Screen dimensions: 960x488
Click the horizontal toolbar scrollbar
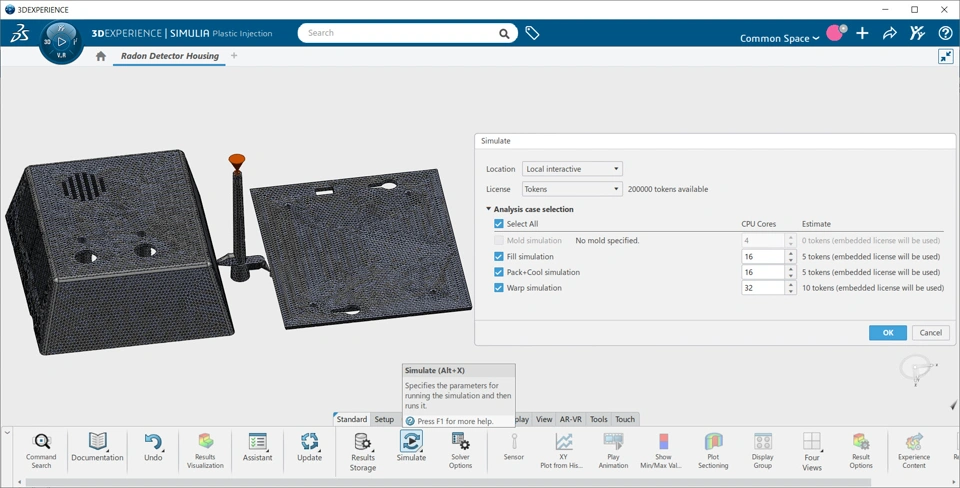447,482
